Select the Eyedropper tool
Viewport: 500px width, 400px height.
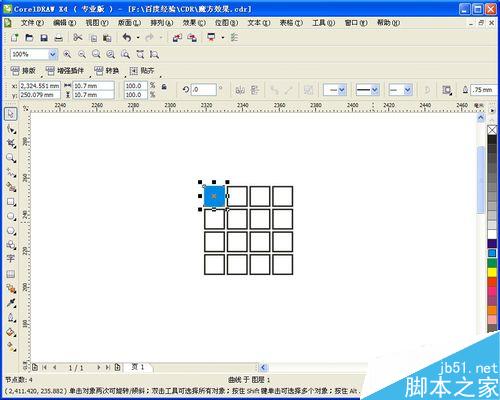click(x=11, y=303)
